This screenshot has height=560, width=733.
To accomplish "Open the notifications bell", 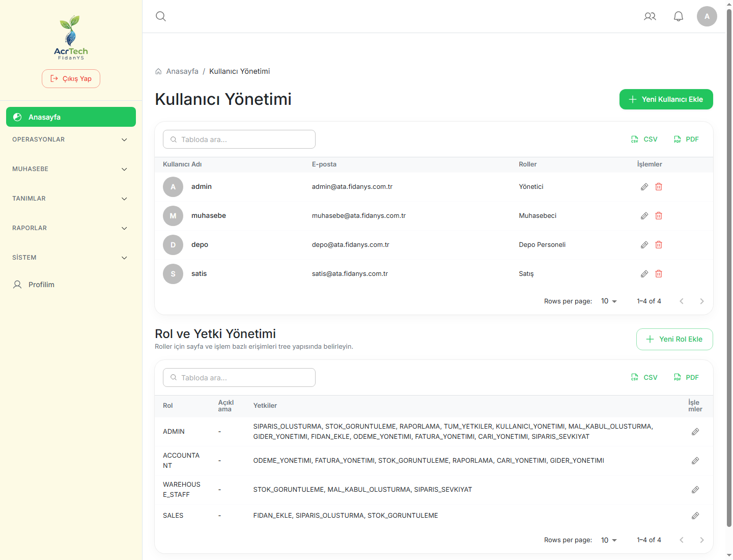I will coord(679,16).
